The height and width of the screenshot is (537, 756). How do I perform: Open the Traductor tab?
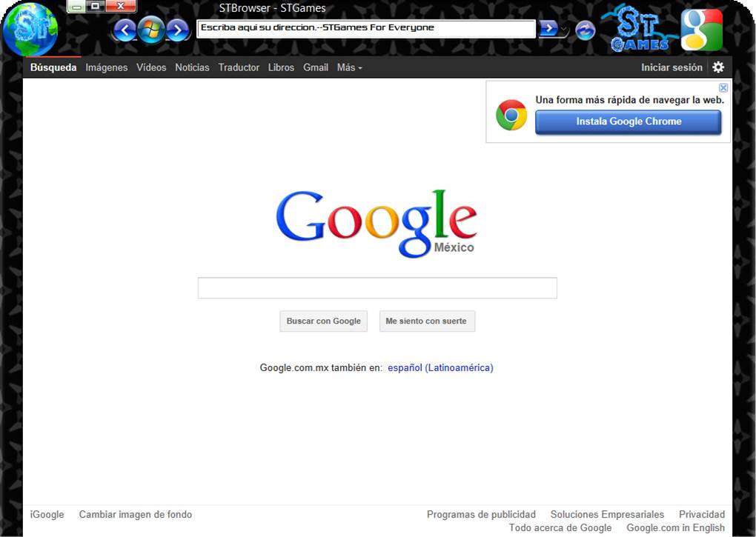click(x=239, y=67)
